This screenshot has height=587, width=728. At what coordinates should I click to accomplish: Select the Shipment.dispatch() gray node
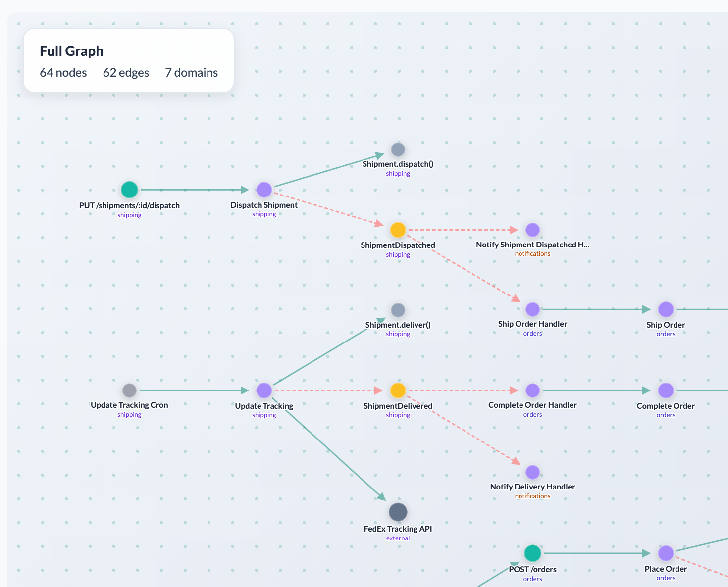(398, 149)
